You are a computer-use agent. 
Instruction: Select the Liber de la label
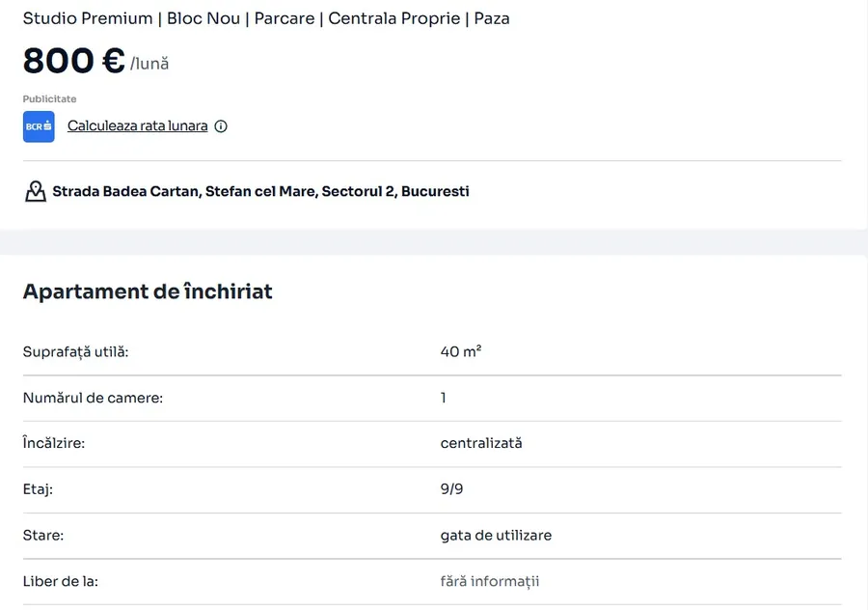[61, 581]
